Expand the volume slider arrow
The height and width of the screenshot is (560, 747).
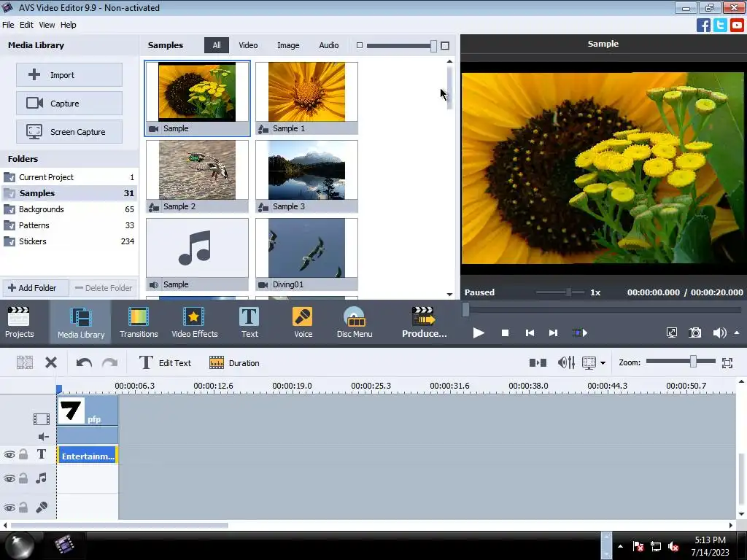[737, 332]
